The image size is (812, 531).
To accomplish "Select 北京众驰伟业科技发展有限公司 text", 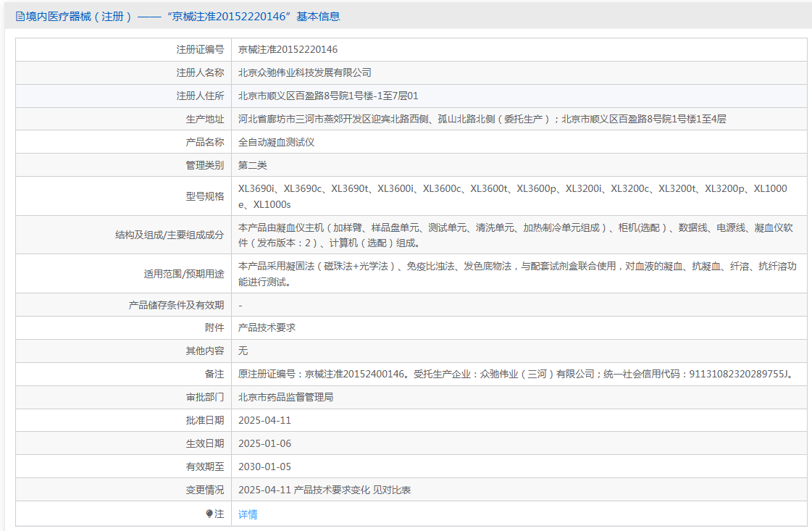I will [304, 72].
